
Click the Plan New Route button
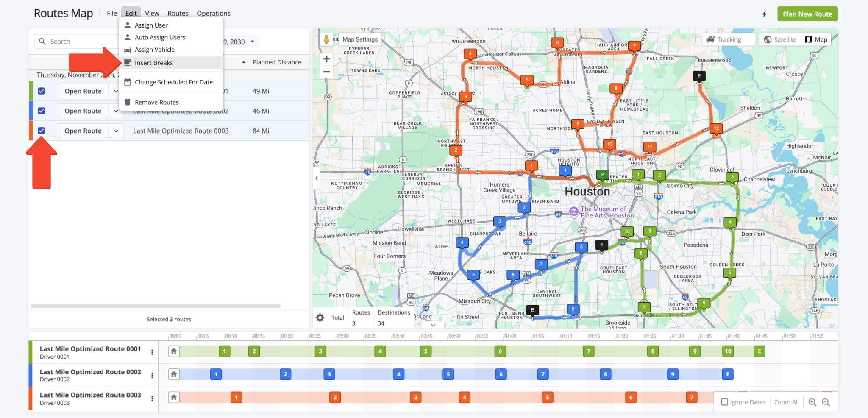click(807, 14)
